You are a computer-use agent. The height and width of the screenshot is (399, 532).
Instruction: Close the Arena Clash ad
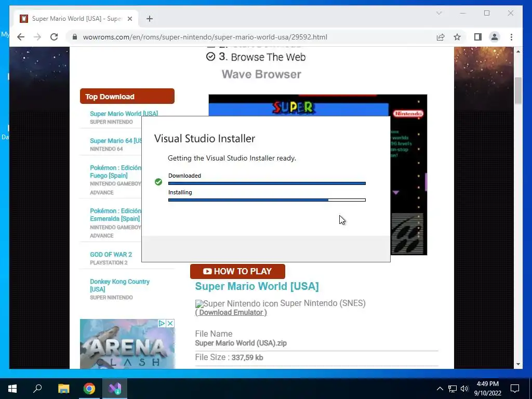point(170,323)
